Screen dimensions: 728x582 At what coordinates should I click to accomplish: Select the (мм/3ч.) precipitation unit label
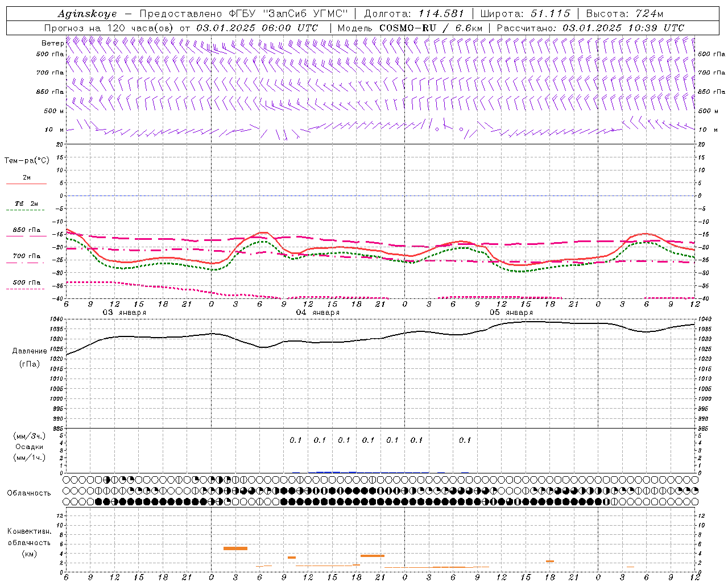[x=30, y=436]
